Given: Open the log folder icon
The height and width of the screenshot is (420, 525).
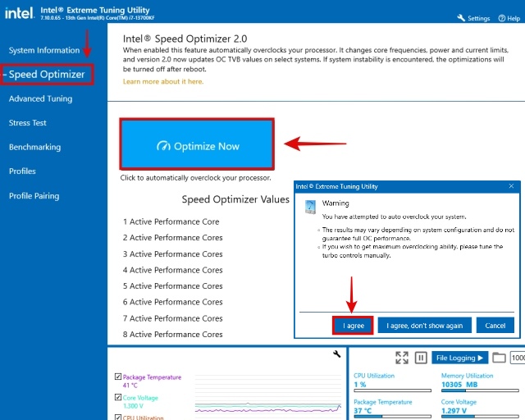Looking at the screenshot, I should pos(499,358).
